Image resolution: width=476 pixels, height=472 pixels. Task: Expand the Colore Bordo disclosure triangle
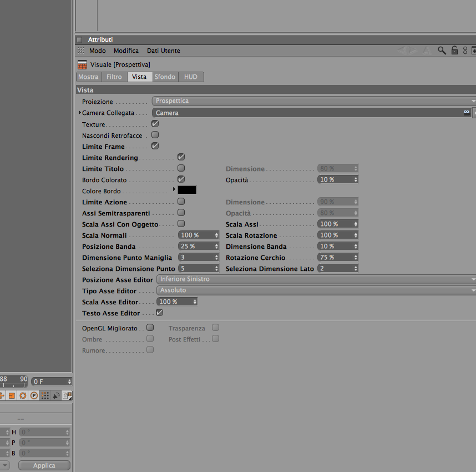[174, 189]
